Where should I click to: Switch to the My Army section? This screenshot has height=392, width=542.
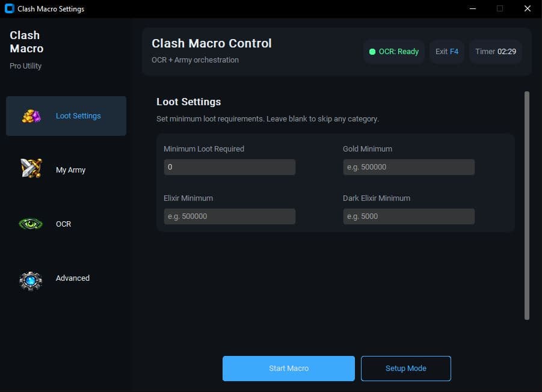[70, 170]
